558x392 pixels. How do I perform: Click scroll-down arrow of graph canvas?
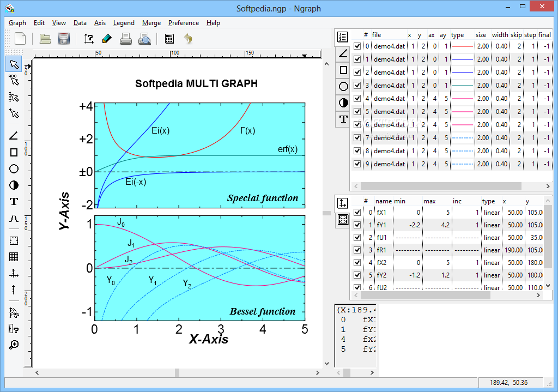click(326, 364)
